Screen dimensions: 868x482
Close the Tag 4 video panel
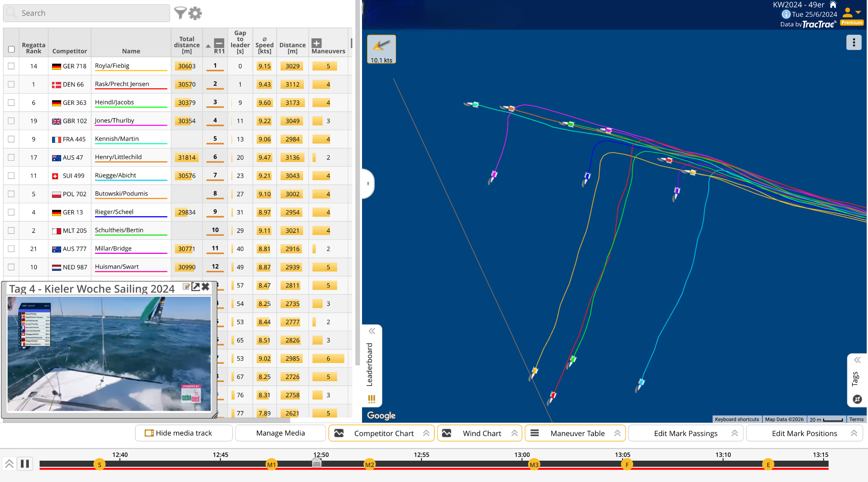pyautogui.click(x=205, y=287)
